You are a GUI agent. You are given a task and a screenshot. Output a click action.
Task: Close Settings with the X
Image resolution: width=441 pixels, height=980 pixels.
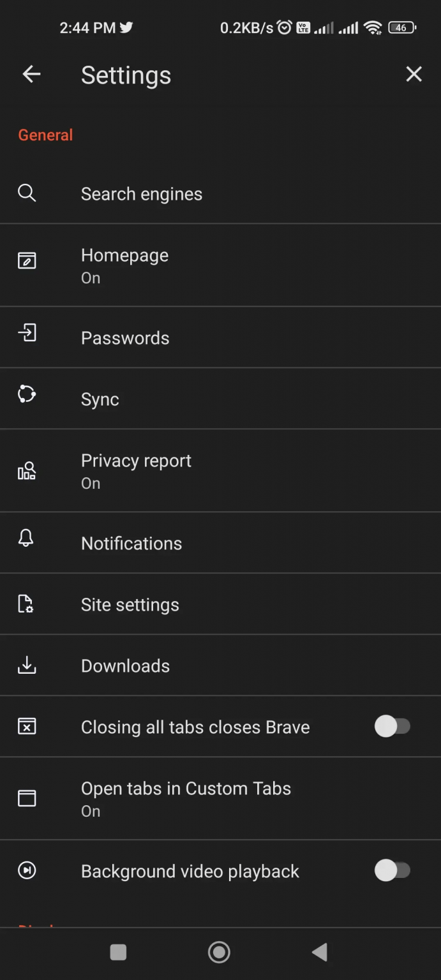pos(414,74)
